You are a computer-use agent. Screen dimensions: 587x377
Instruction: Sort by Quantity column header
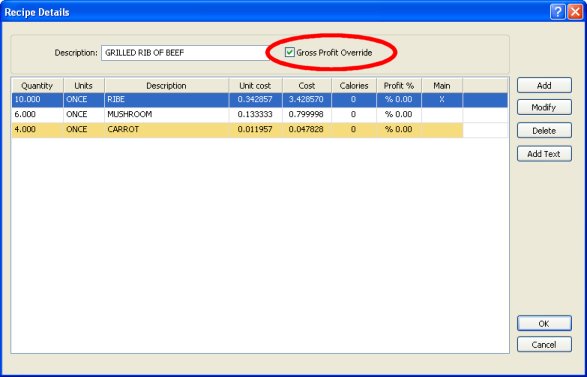click(x=37, y=86)
